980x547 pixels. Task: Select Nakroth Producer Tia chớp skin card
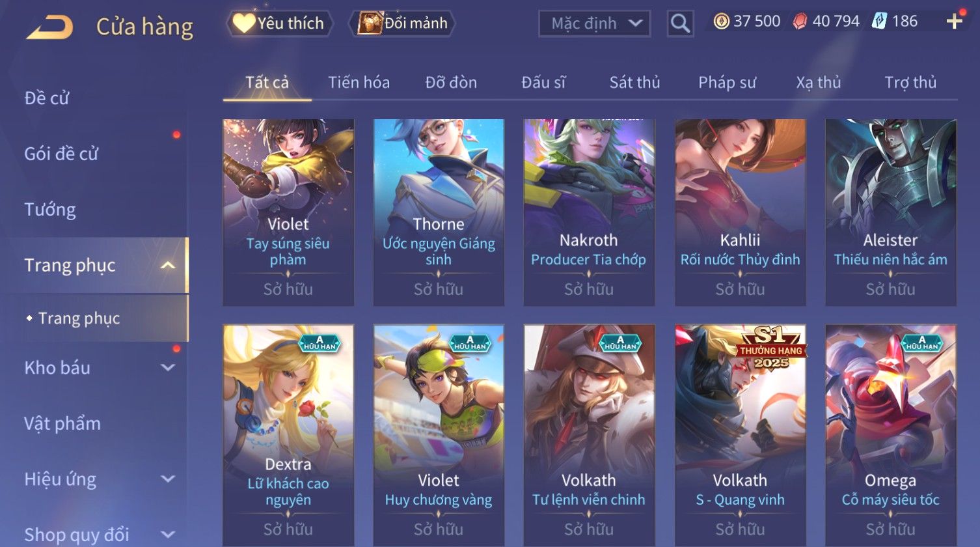click(x=589, y=212)
